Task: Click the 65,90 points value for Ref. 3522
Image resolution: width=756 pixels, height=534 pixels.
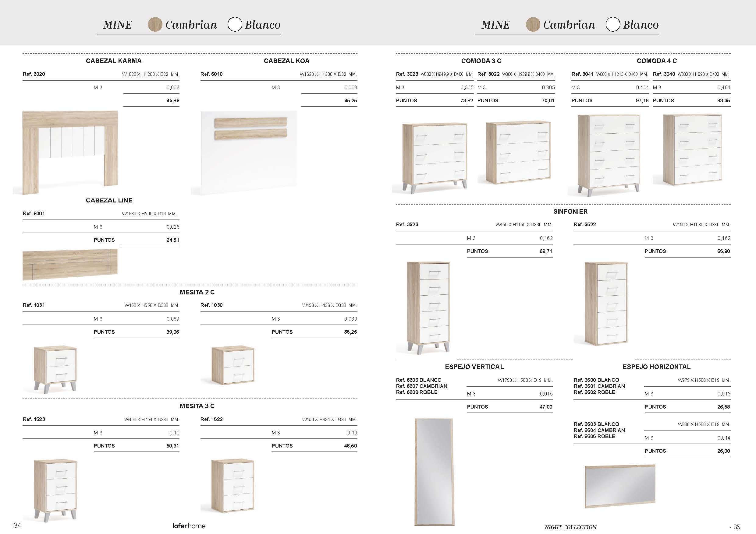Action: [x=724, y=251]
